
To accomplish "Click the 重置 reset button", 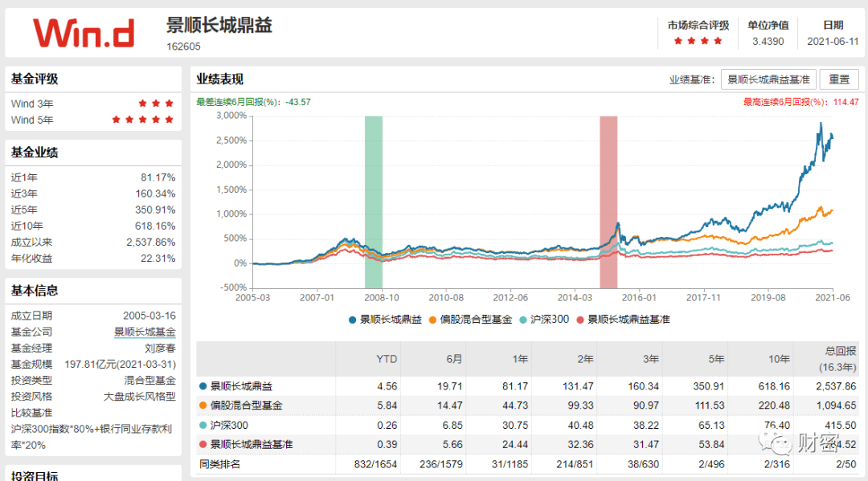I will 838,79.
